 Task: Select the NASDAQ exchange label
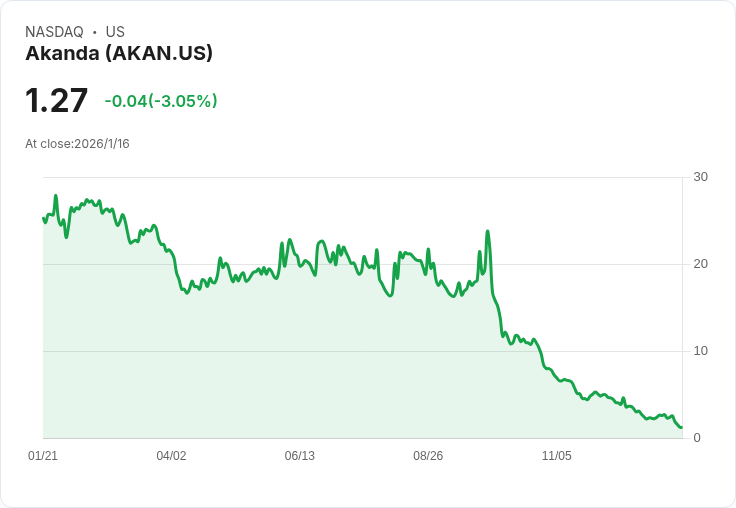pyautogui.click(x=54, y=32)
